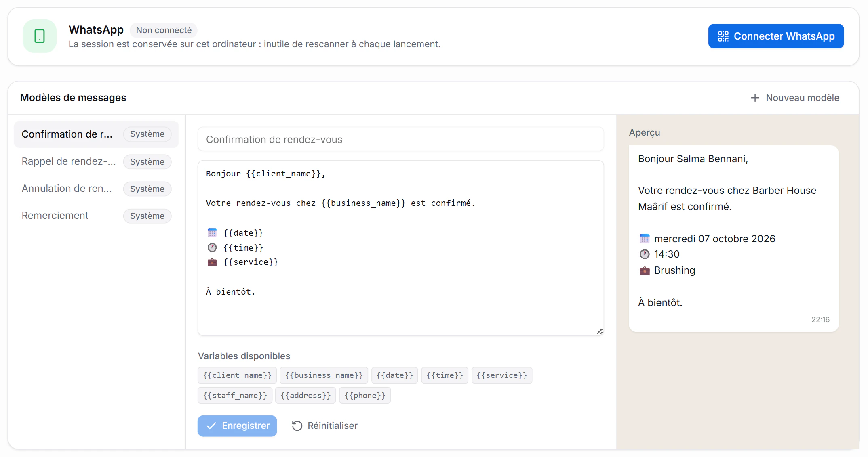Click the preview text mercredi 07 octobre 2026
Screen dimensions: 868x457
pos(714,239)
